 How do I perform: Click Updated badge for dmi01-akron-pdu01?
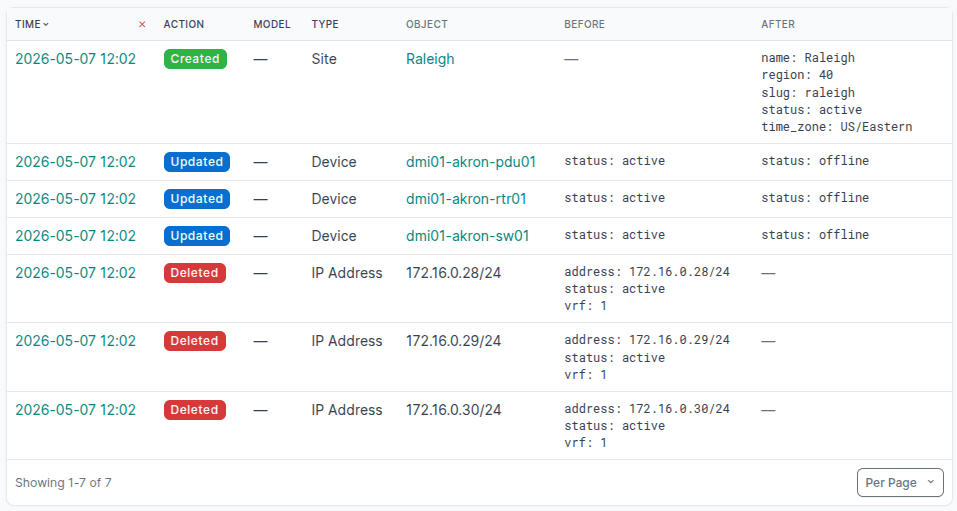pyautogui.click(x=197, y=162)
